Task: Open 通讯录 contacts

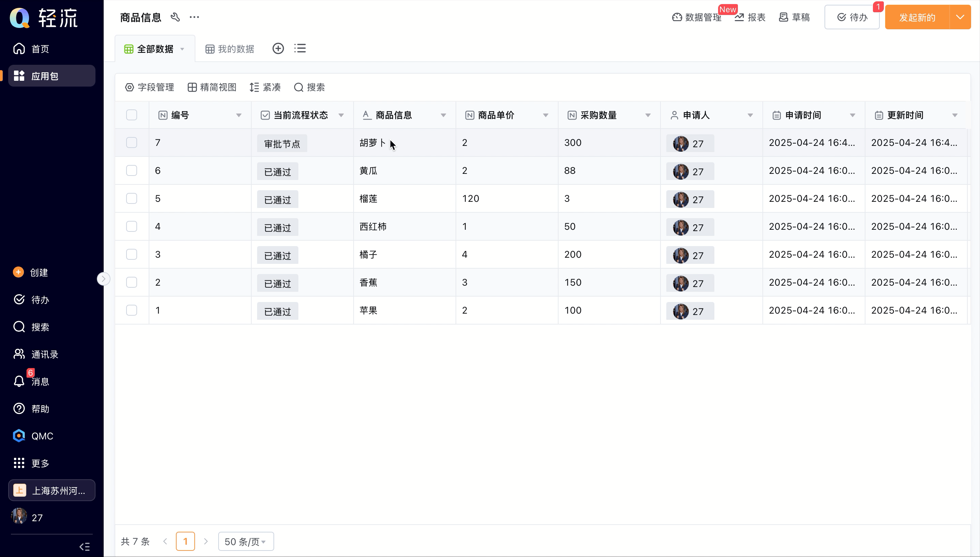Action: point(36,354)
